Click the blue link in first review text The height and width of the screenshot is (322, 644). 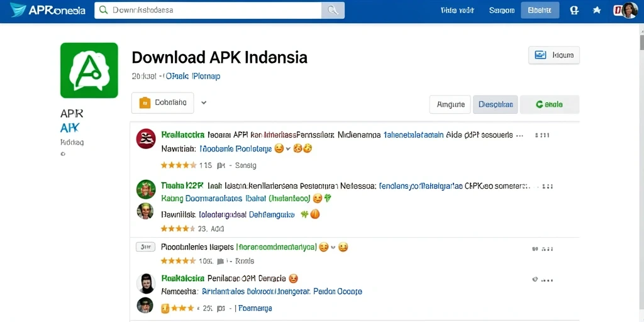coord(413,135)
